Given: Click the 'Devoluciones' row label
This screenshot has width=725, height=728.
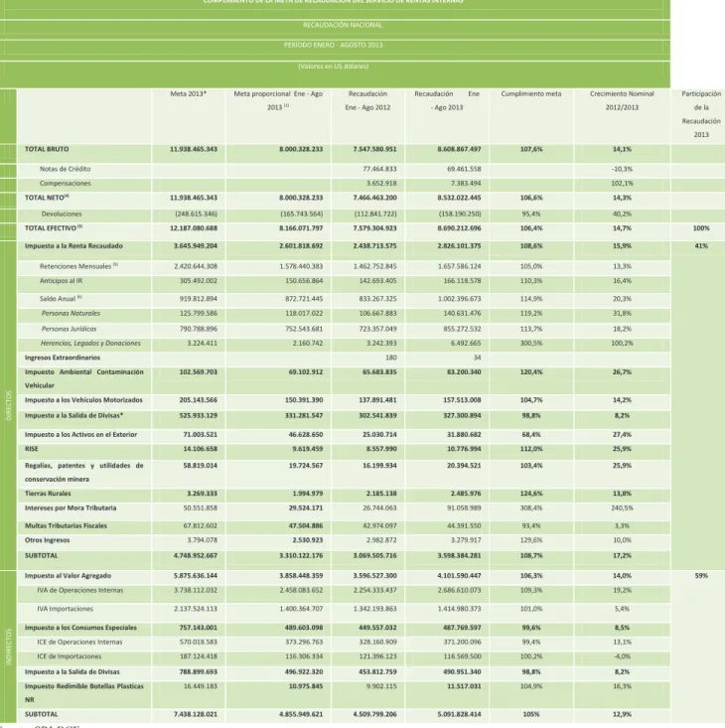Looking at the screenshot, I should coord(62,215).
